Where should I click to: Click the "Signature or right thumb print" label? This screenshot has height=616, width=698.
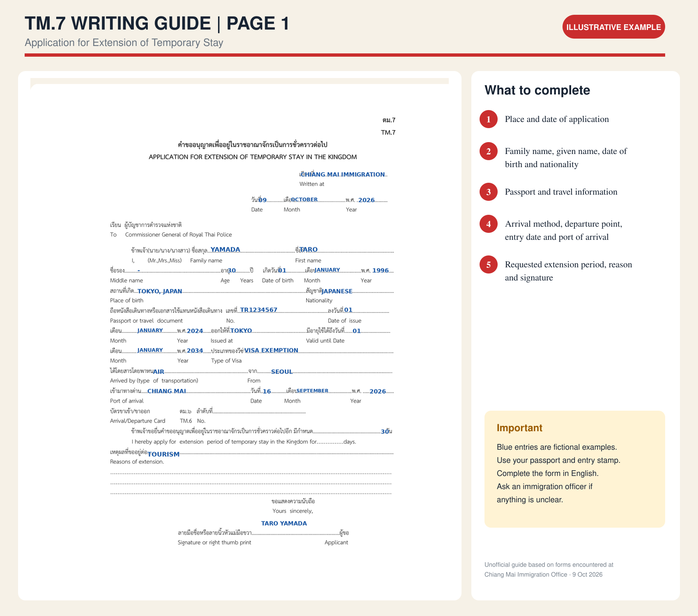pyautogui.click(x=214, y=542)
